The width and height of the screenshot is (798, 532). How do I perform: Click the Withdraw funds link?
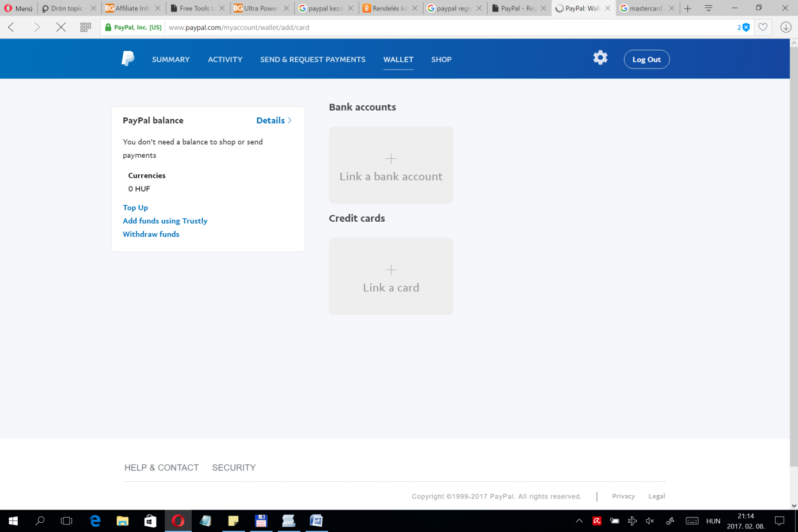click(151, 234)
